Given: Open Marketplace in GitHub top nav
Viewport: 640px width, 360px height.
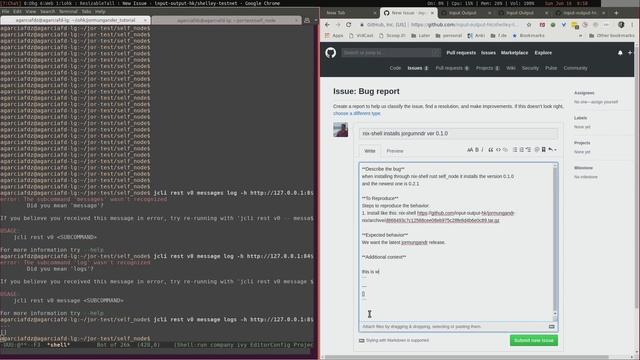Looking at the screenshot, I should point(514,53).
